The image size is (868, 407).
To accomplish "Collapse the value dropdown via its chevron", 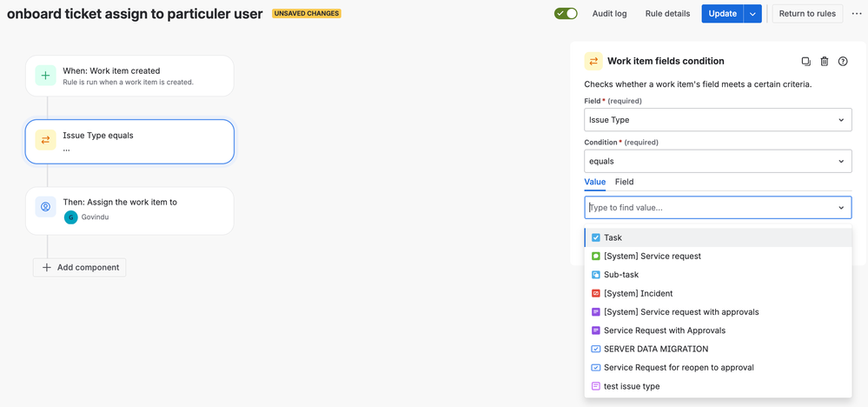I will pos(841,208).
